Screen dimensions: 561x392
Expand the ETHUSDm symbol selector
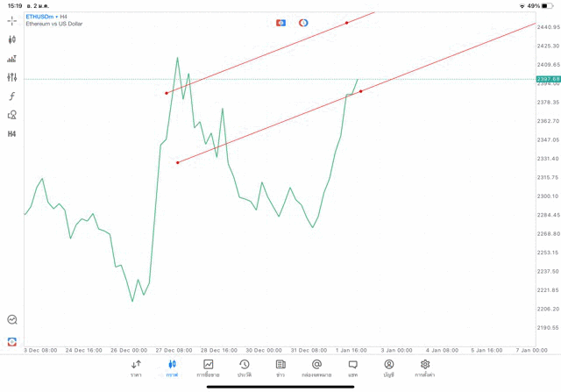41,17
